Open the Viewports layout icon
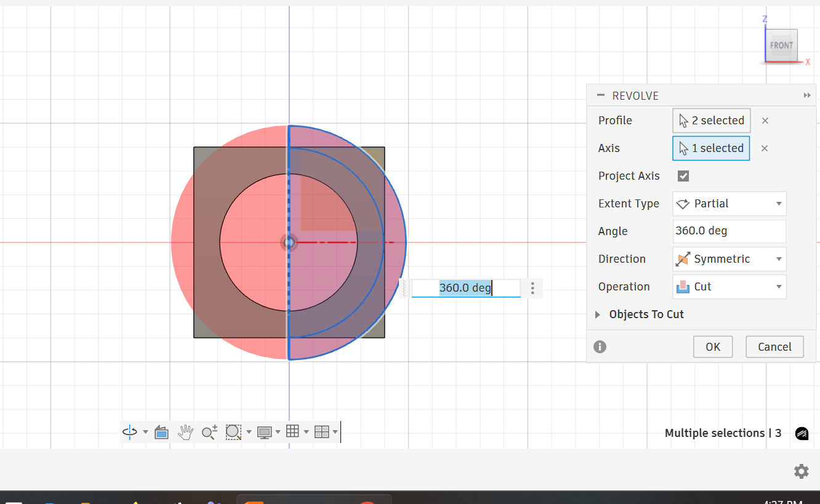This screenshot has width=820, height=504. click(x=322, y=432)
